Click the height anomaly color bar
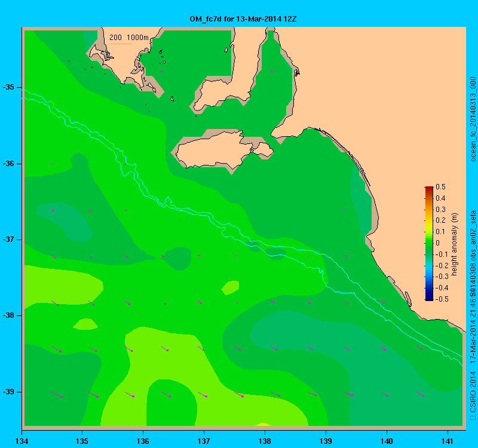Screen dimensions: 478x448 click(429, 244)
